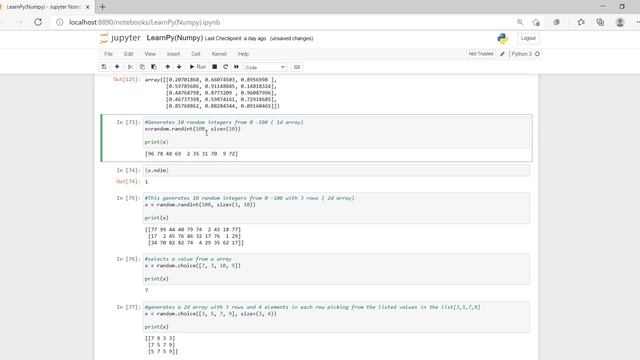640x360 pixels.
Task: Move selected cell up arrow
Action: [167, 67]
